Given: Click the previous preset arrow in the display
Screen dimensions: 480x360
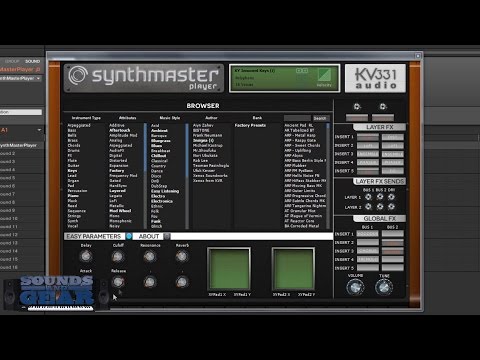Looking at the screenshot, I should [299, 71].
